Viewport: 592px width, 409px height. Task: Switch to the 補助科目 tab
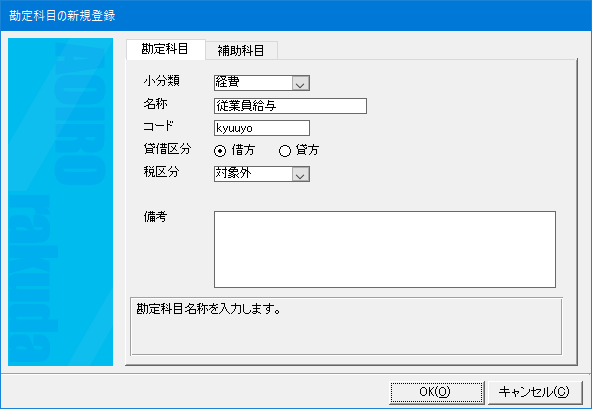click(x=242, y=50)
